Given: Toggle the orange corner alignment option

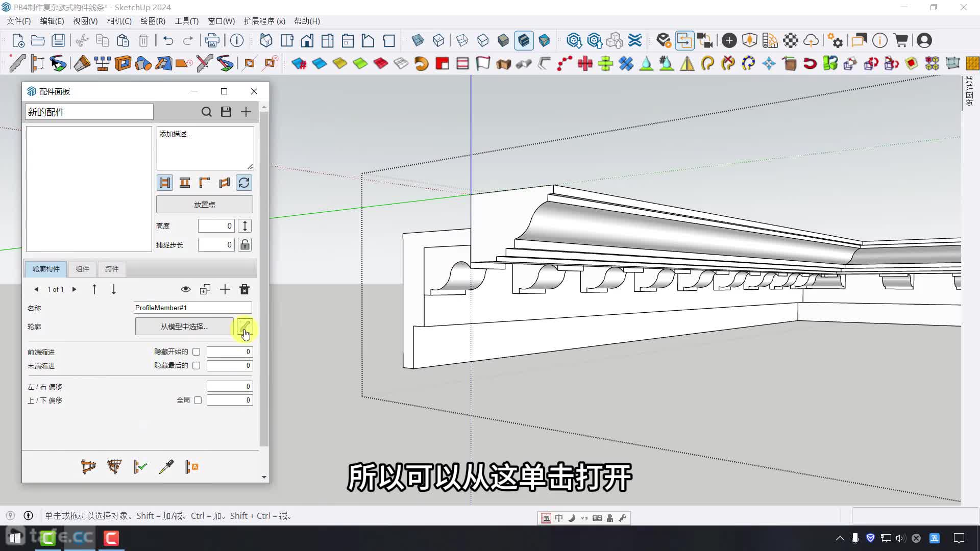Looking at the screenshot, I should 205,183.
